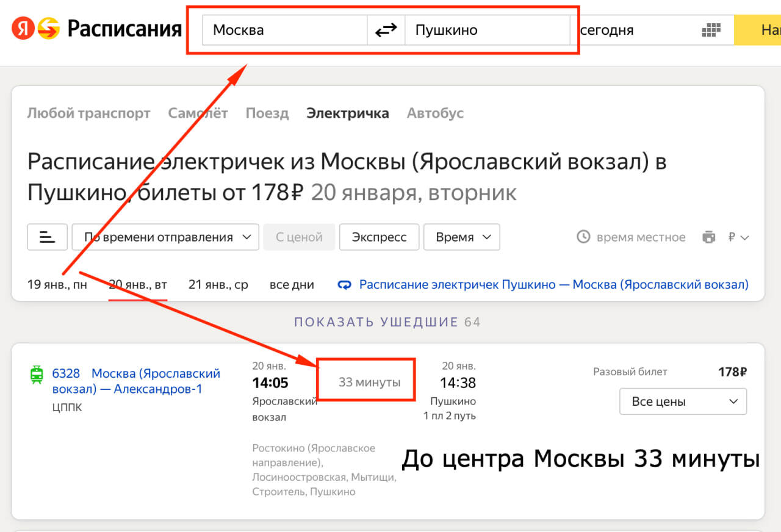The width and height of the screenshot is (781, 532).
Task: Show departed trains 'Показать ушедшие'
Action: point(387,322)
